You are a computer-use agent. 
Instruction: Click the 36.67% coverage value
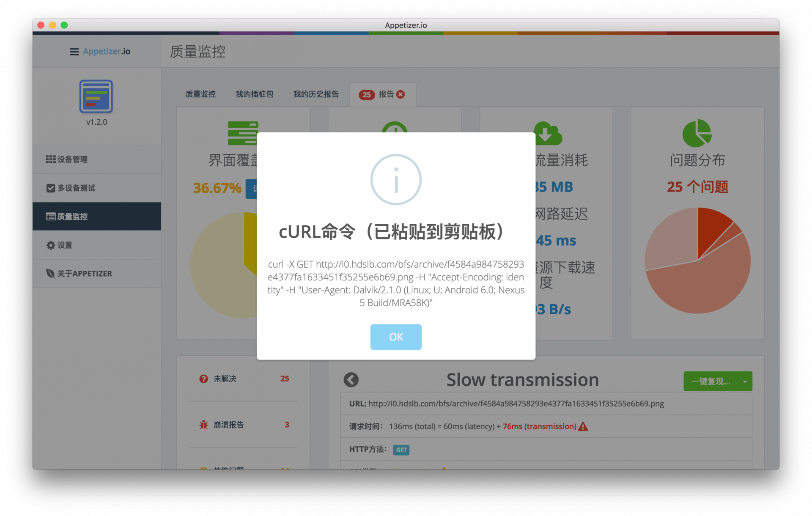point(217,188)
